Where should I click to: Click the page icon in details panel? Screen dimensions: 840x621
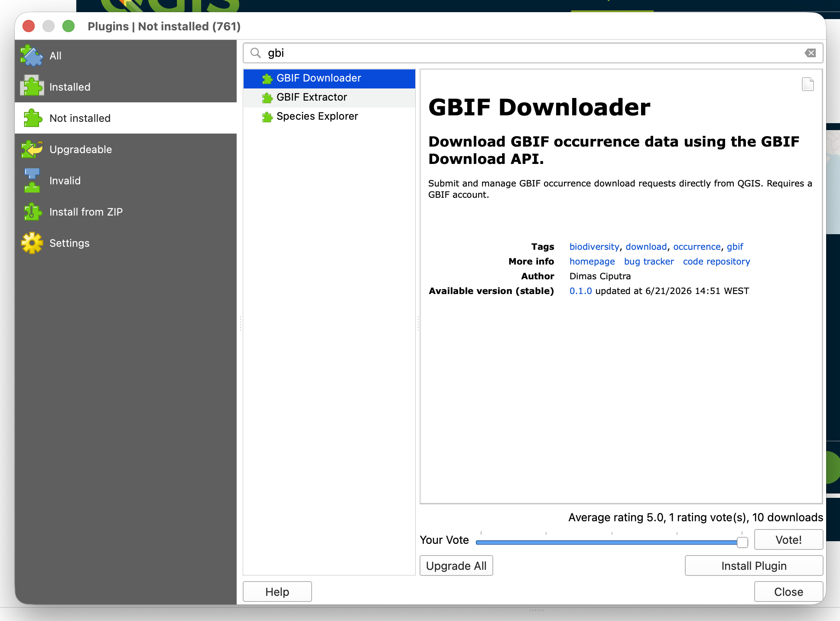pyautogui.click(x=808, y=84)
